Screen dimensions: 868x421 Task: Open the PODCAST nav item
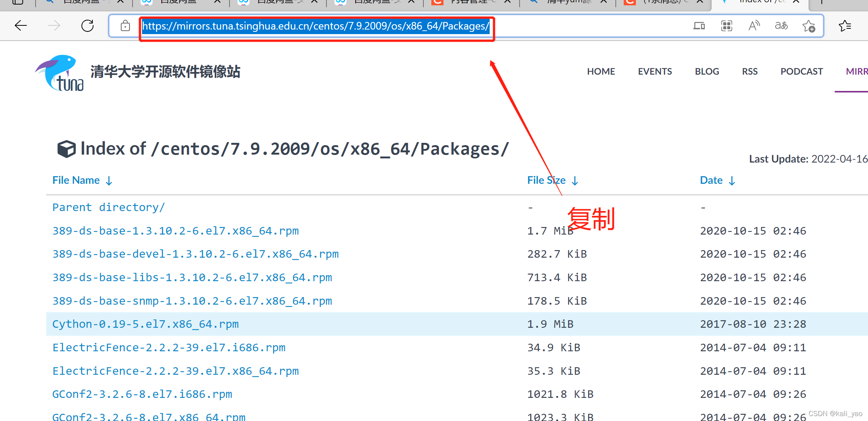[801, 71]
